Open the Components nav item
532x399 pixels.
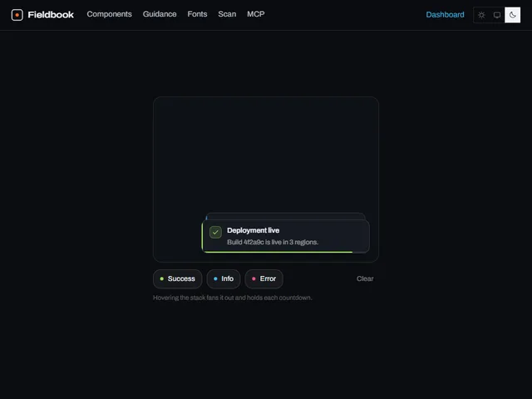109,14
